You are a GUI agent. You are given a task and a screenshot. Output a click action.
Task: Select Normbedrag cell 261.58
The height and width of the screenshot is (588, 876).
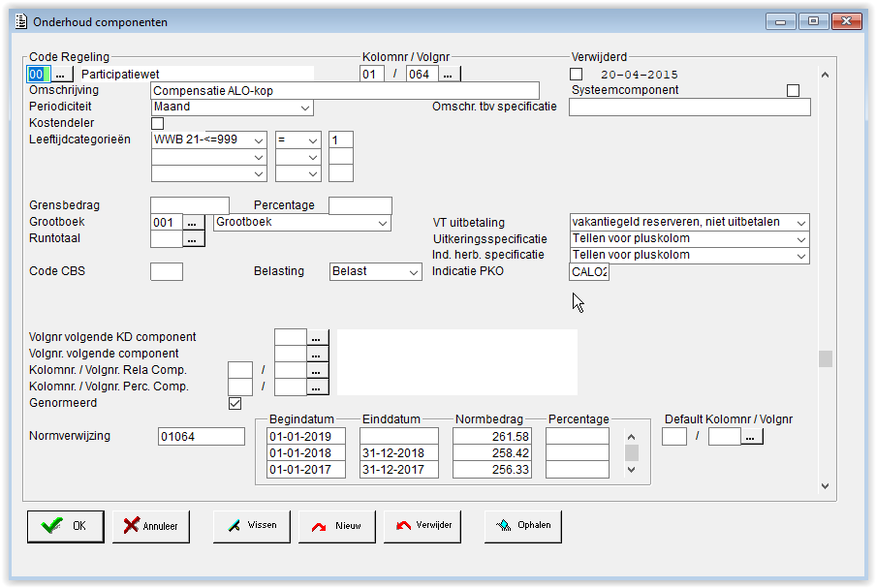point(492,437)
